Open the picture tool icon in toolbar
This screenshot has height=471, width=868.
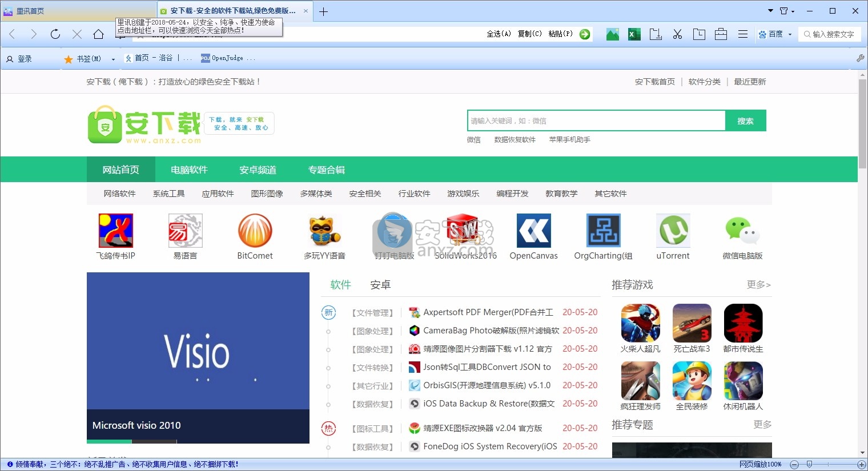613,34
